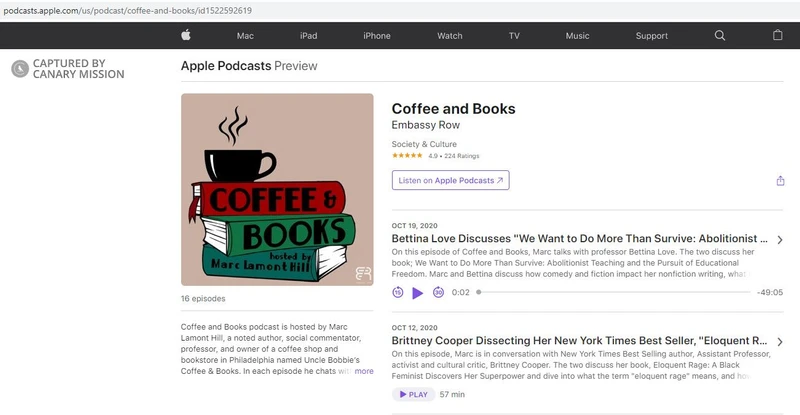Open the Brittney Cooper episode title
Screen dimensions: 800x415
click(x=579, y=340)
